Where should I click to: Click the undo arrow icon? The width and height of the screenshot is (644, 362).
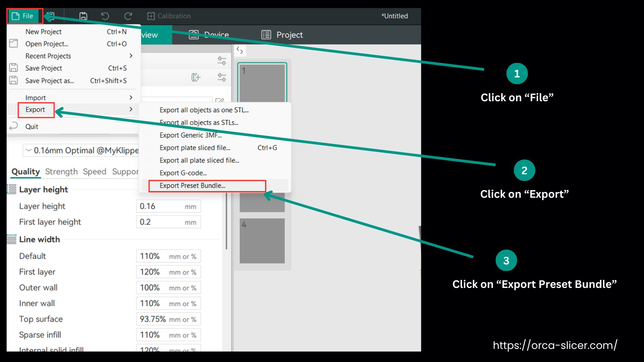pyautogui.click(x=105, y=16)
